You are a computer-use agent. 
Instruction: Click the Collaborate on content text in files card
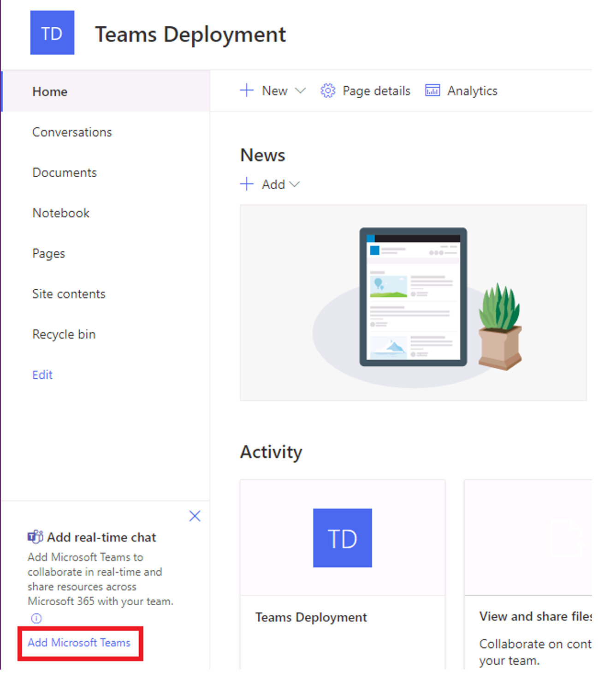[535, 652]
